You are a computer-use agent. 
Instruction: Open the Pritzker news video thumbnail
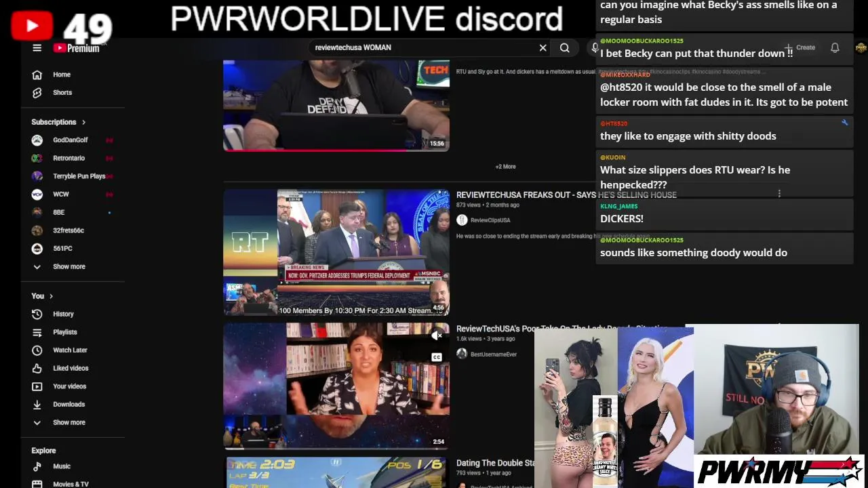click(336, 252)
